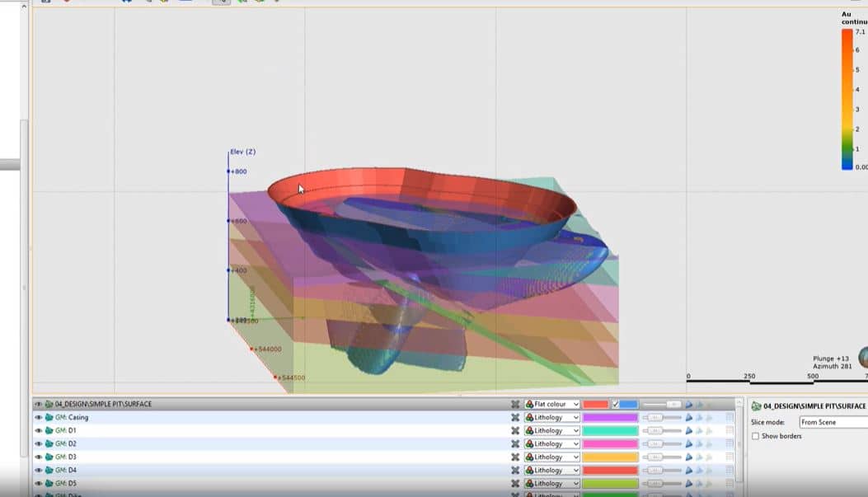Click the Au colour legend bar

tap(847, 99)
